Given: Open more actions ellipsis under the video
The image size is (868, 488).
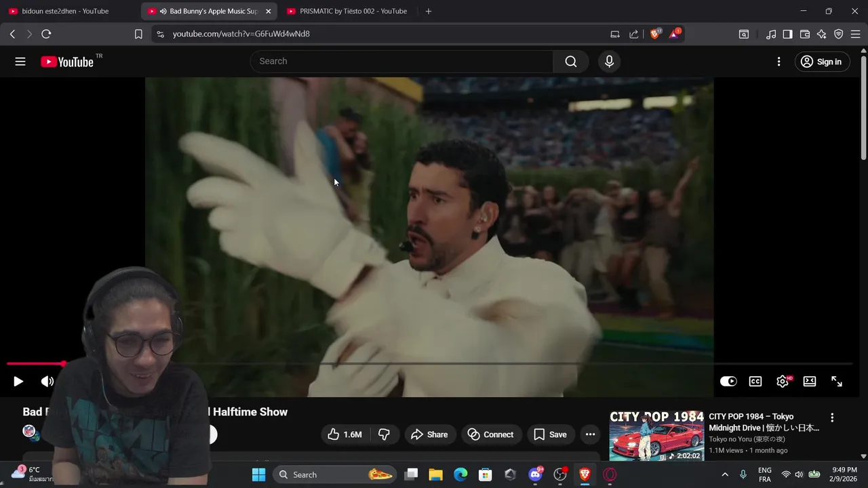Looking at the screenshot, I should [x=591, y=434].
